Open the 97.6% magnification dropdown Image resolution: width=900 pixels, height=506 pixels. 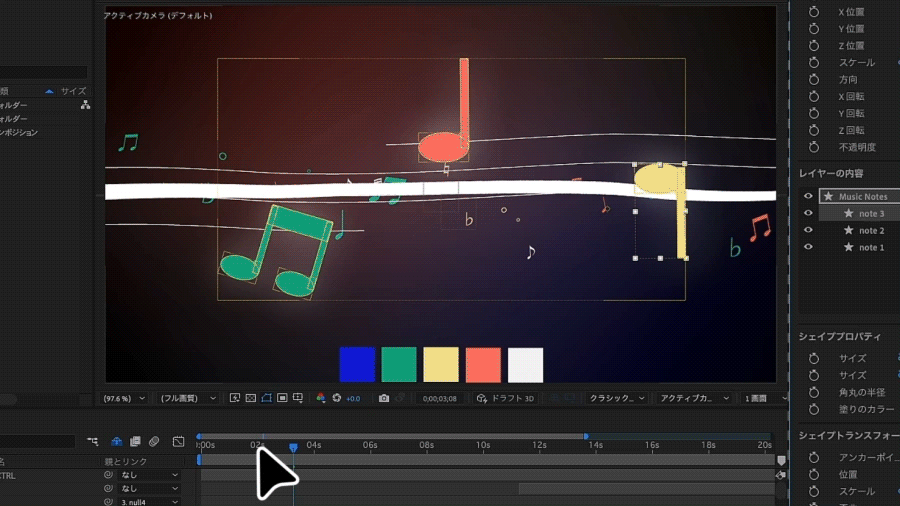(126, 398)
